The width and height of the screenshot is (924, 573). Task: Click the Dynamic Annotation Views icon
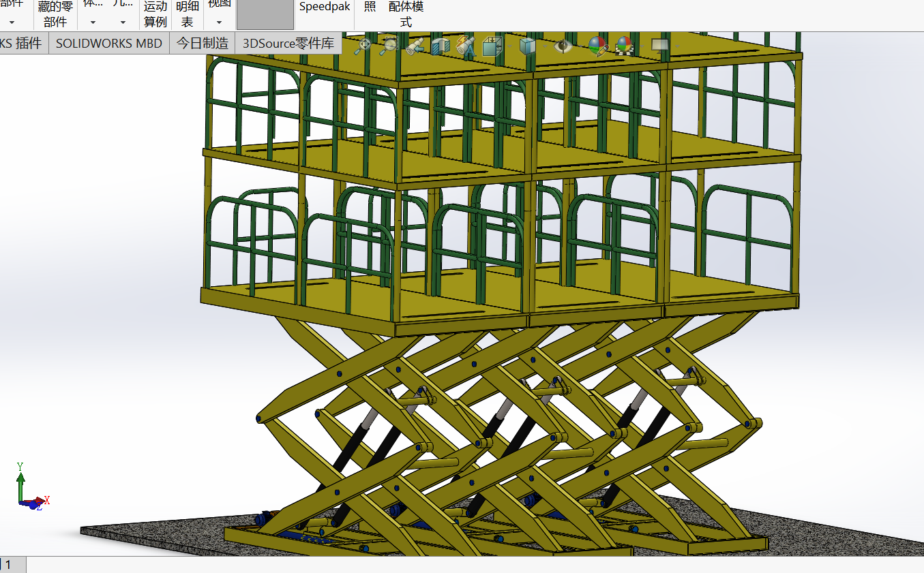click(x=466, y=46)
